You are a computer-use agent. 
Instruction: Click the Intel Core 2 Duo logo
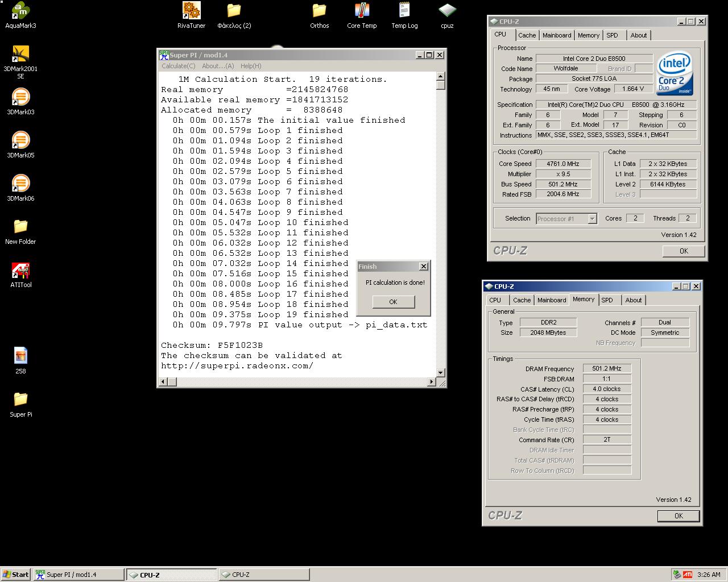tap(675, 74)
